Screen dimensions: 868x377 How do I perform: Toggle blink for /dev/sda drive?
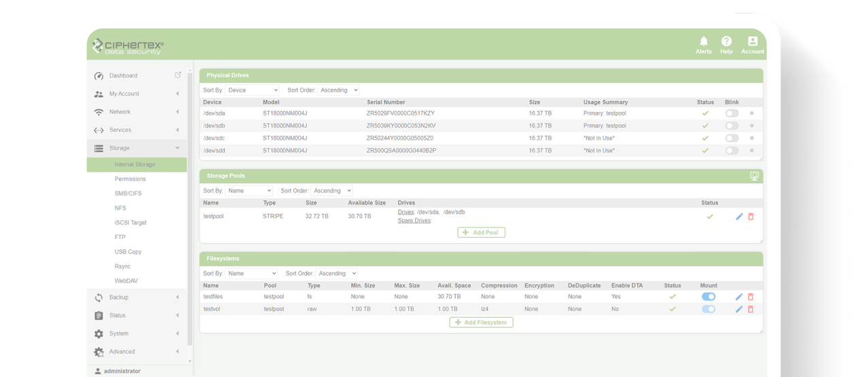(731, 113)
